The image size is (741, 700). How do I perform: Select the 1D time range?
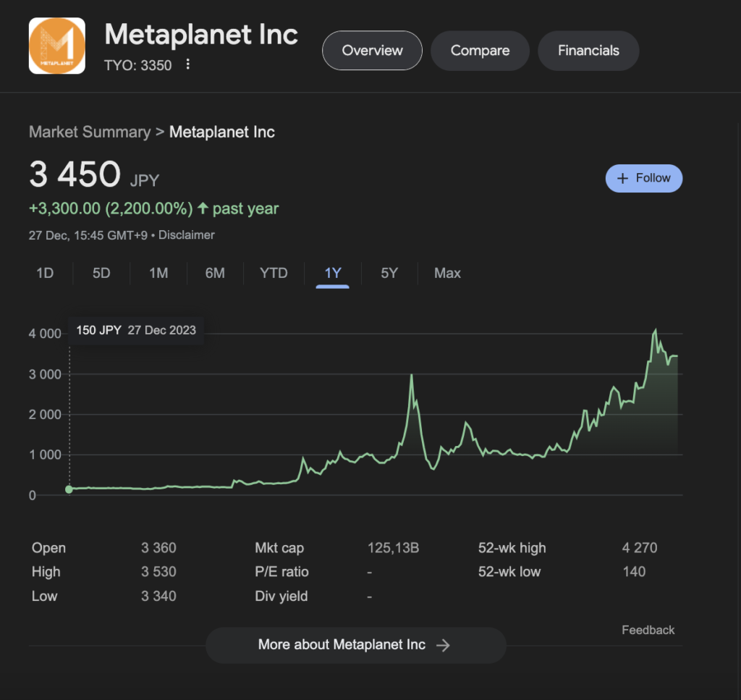click(x=45, y=273)
